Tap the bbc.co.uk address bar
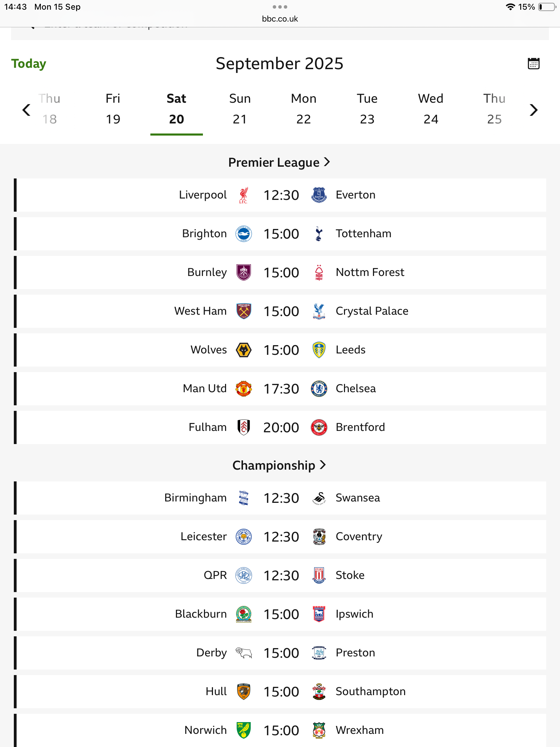 click(x=280, y=19)
